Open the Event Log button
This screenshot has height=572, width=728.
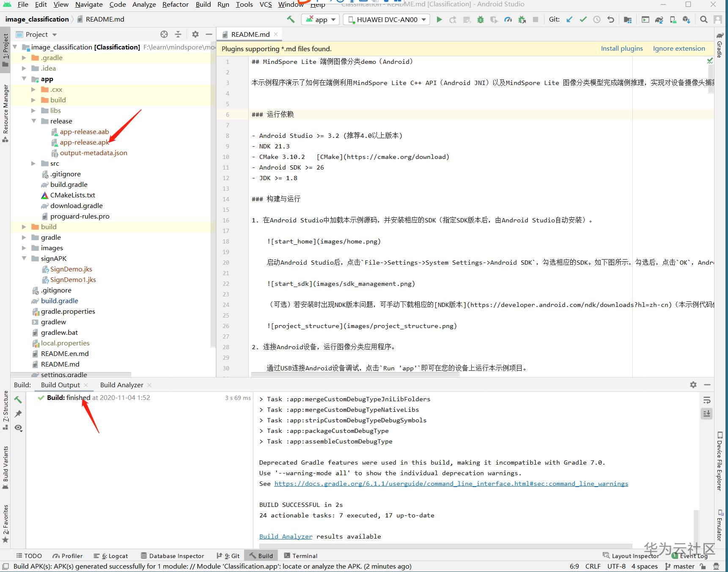(690, 556)
